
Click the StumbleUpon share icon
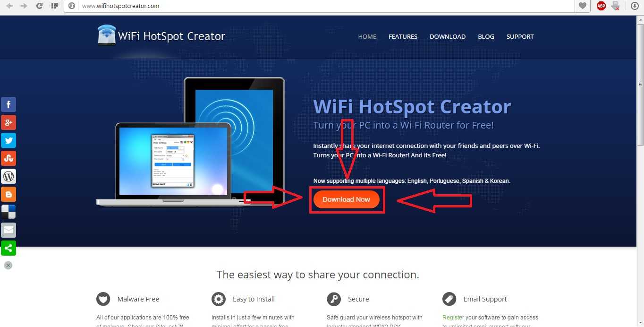[8, 158]
